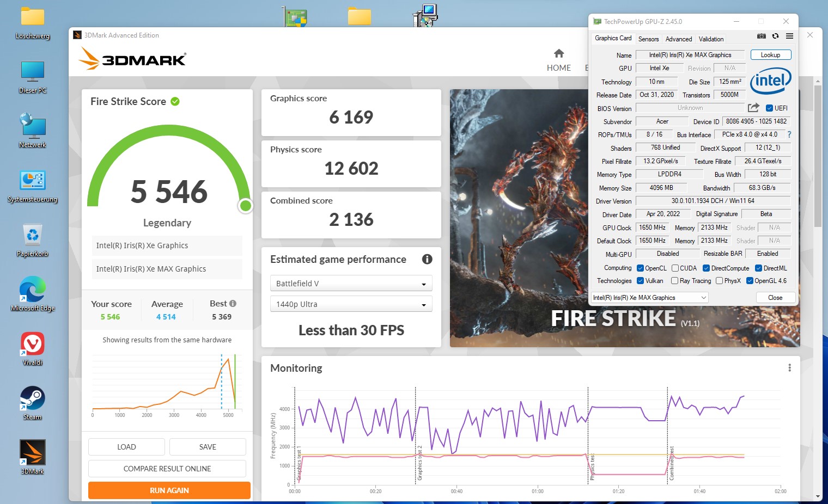Click the Average score value 4 514

click(x=166, y=317)
